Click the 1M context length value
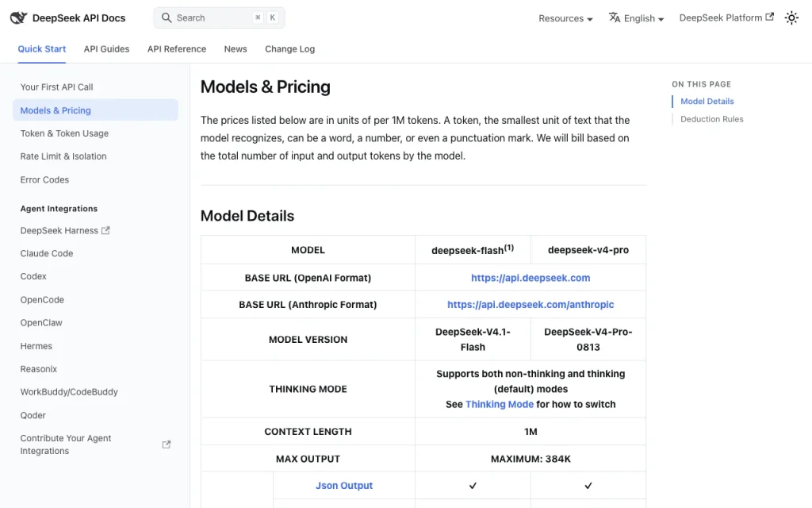This screenshot has height=508, width=812. [530, 431]
